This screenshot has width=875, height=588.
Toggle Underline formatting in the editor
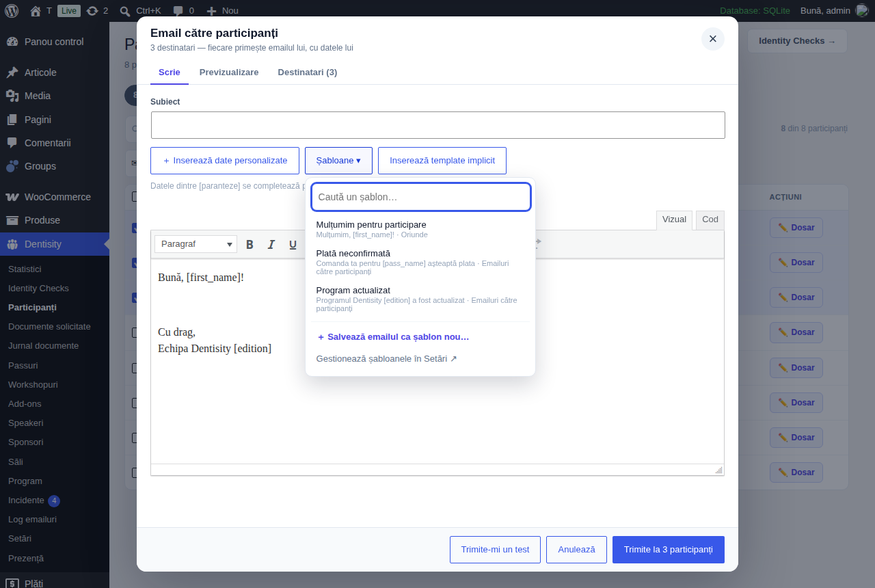point(293,244)
